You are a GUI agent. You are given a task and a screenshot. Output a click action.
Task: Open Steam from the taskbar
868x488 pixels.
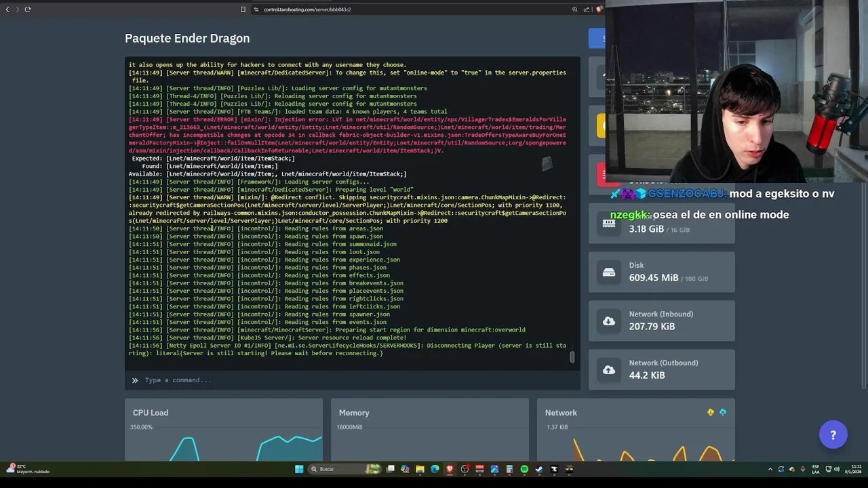point(539,469)
